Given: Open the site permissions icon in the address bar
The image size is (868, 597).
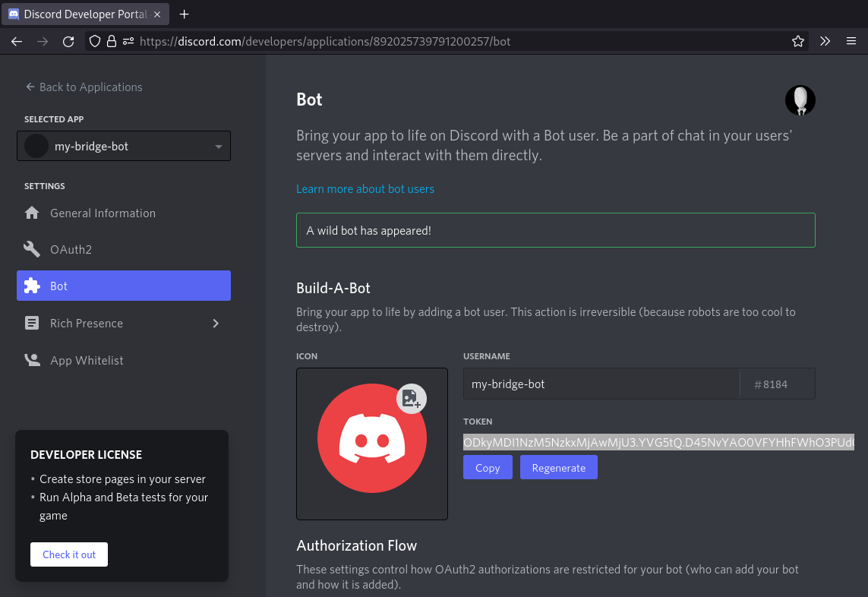Looking at the screenshot, I should click(x=128, y=42).
